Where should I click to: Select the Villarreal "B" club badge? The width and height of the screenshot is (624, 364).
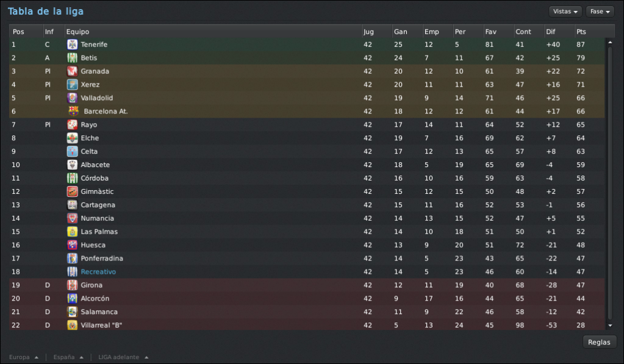(x=72, y=325)
